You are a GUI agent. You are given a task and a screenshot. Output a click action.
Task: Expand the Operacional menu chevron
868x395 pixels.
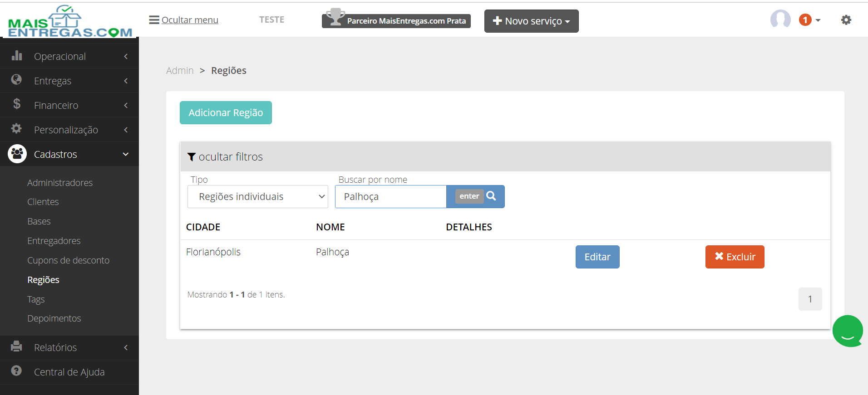coord(126,56)
